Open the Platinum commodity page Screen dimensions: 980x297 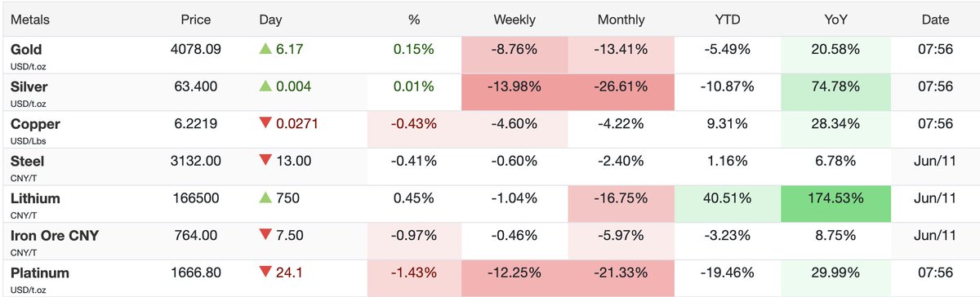click(40, 273)
